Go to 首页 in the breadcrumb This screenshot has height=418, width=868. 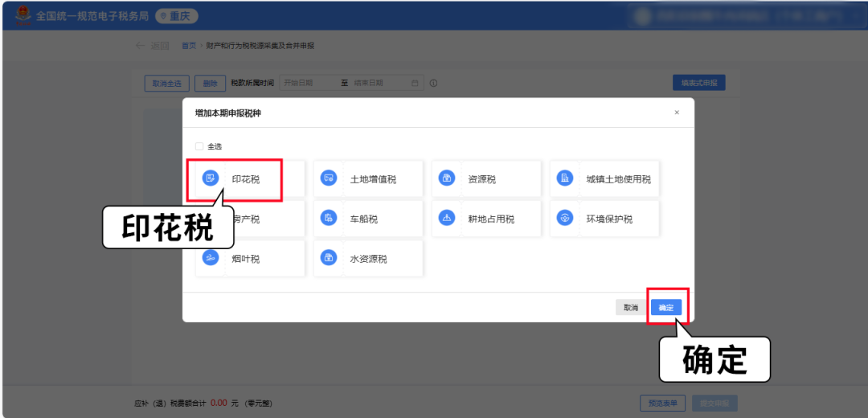pyautogui.click(x=189, y=46)
